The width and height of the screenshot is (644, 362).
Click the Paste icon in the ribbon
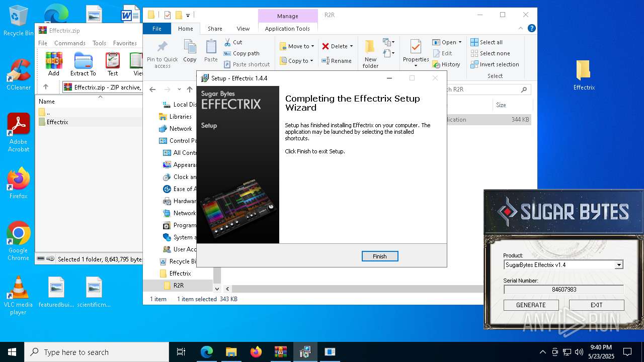point(211,51)
